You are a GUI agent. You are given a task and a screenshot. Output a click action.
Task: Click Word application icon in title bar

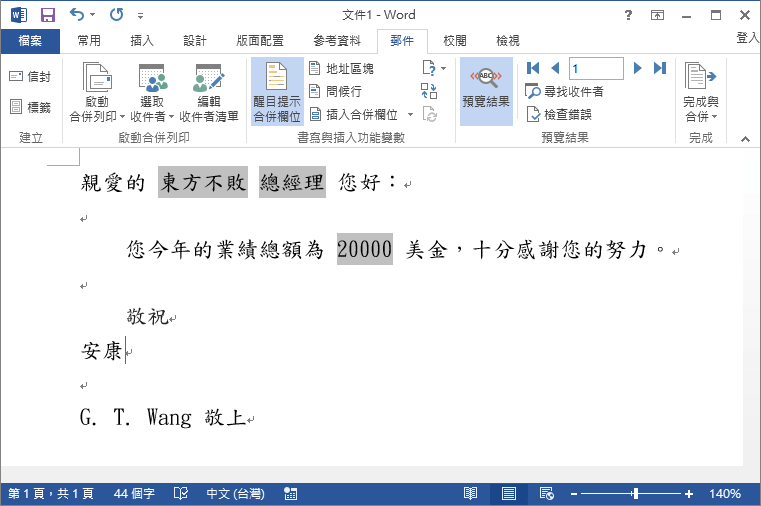(18, 15)
